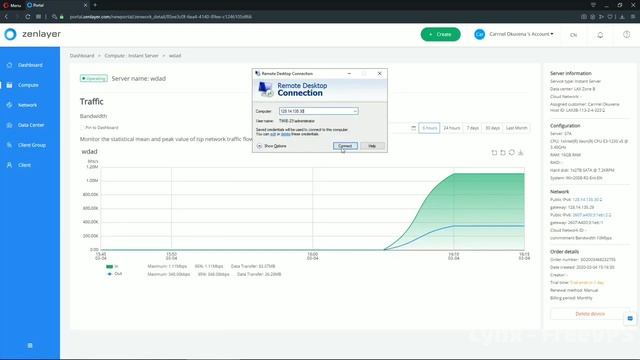Click the chart restore refresh icon
Screen dimensions: 640x360
(512, 153)
